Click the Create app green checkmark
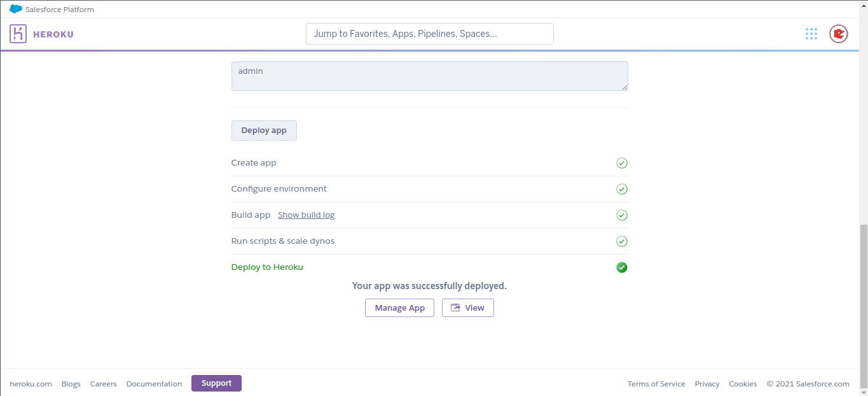868x396 pixels. (622, 163)
